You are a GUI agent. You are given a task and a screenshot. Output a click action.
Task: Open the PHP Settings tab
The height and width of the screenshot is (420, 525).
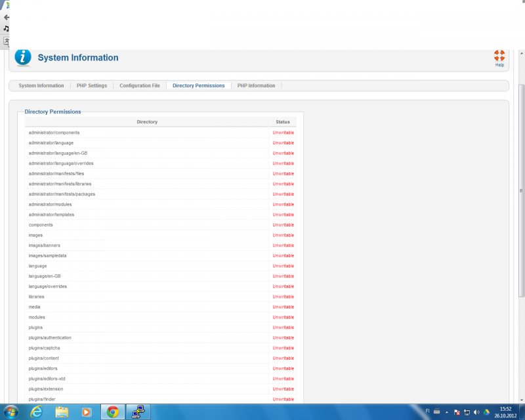[x=92, y=86]
